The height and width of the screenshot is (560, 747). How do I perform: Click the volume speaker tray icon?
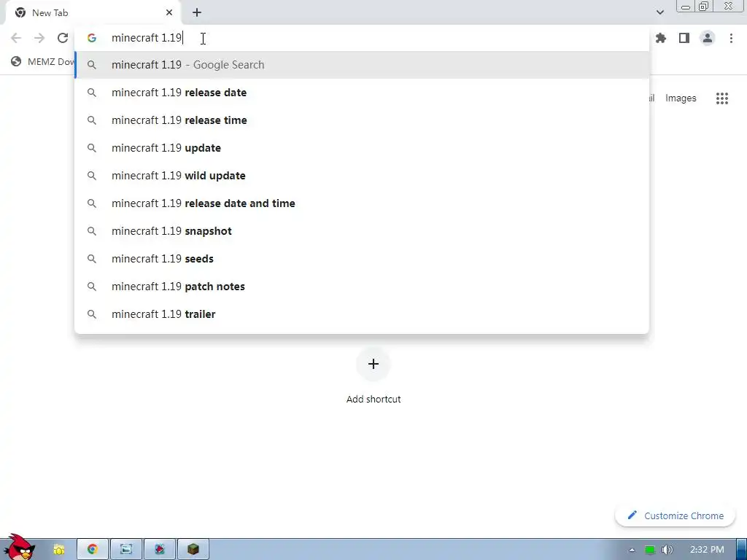coord(667,550)
